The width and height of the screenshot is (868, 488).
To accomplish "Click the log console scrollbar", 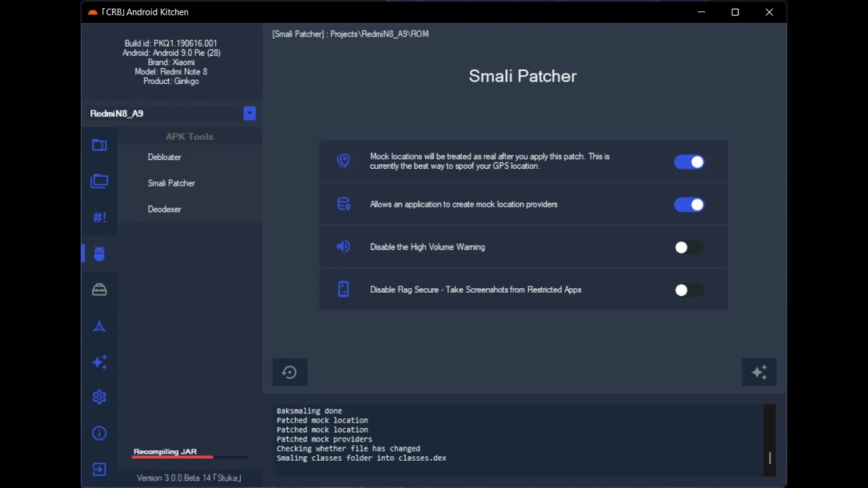I will [770, 439].
